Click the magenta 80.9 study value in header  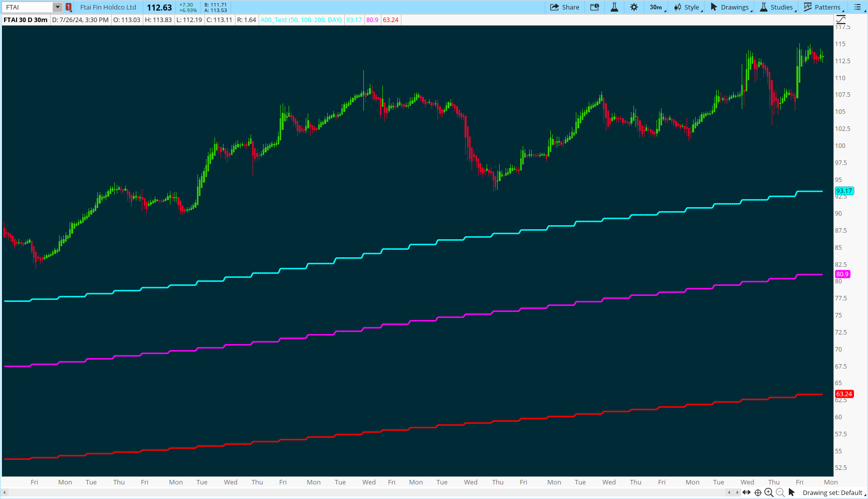point(372,20)
